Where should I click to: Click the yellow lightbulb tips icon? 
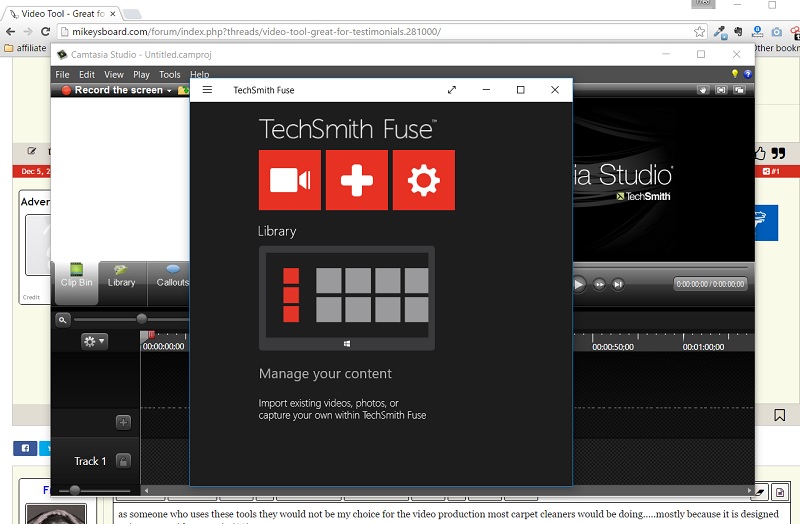tap(734, 74)
